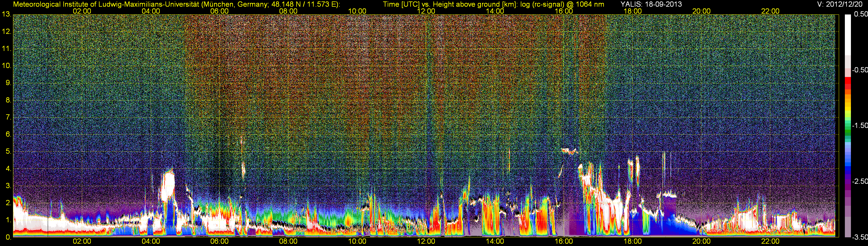Click the 20:00 label on the top time axis
Screen dimensions: 868x246
(702, 11)
